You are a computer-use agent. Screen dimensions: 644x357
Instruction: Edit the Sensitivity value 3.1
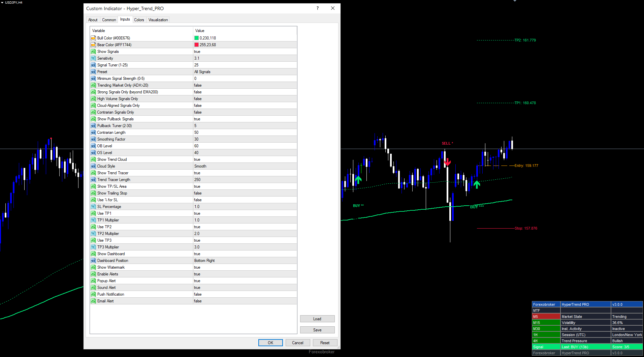[245, 58]
